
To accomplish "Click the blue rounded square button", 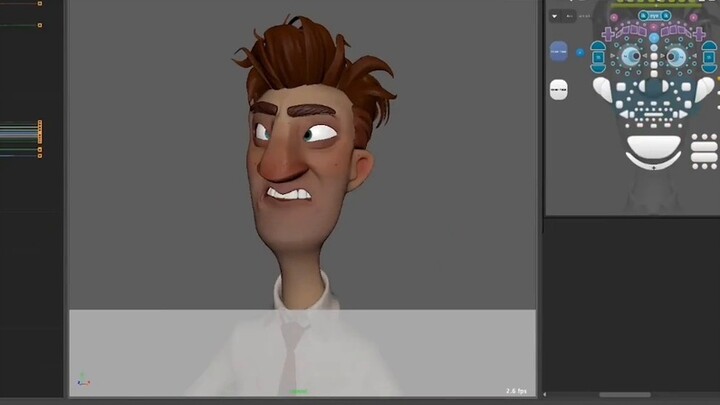I will pyautogui.click(x=558, y=51).
